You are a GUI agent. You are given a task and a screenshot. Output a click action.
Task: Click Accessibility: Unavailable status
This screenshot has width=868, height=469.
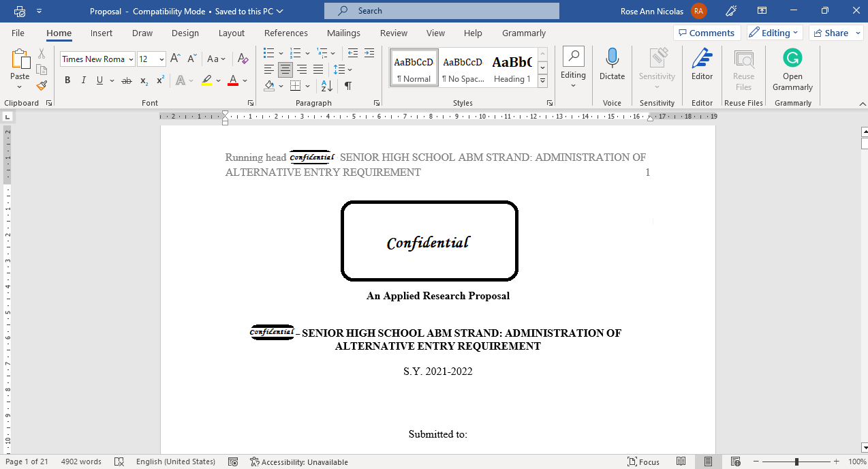tap(299, 462)
